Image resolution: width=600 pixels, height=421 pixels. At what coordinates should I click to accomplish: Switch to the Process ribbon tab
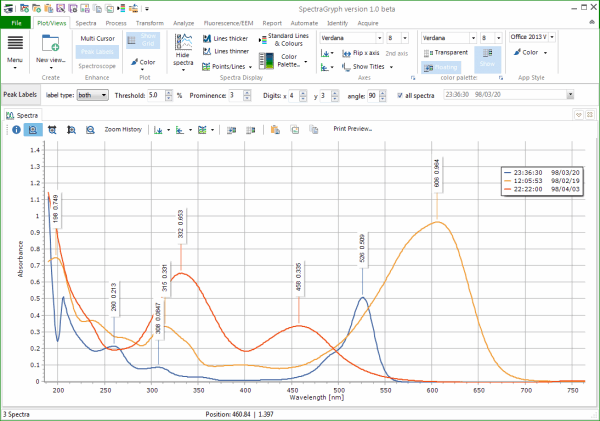116,23
